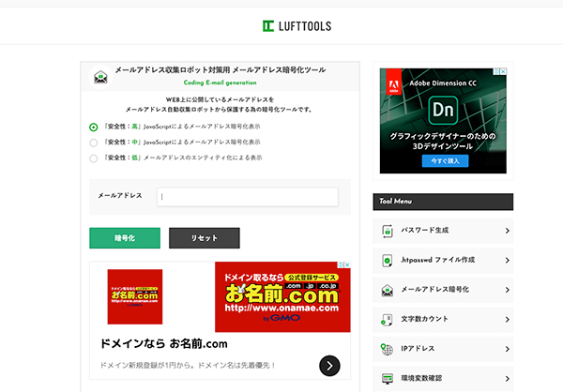This screenshot has height=392, width=563.
Task: Click the IP address globe icon
Action: (x=387, y=350)
